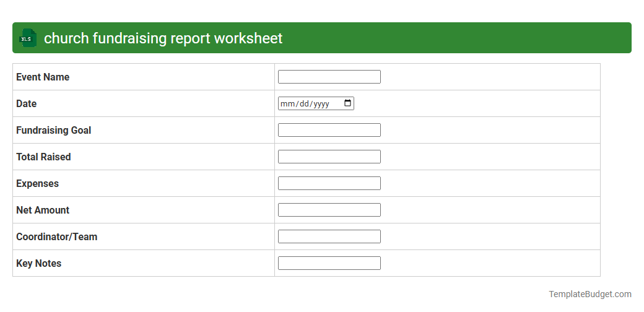Click the 'Net Amount' label
644x312 pixels.
tap(43, 210)
